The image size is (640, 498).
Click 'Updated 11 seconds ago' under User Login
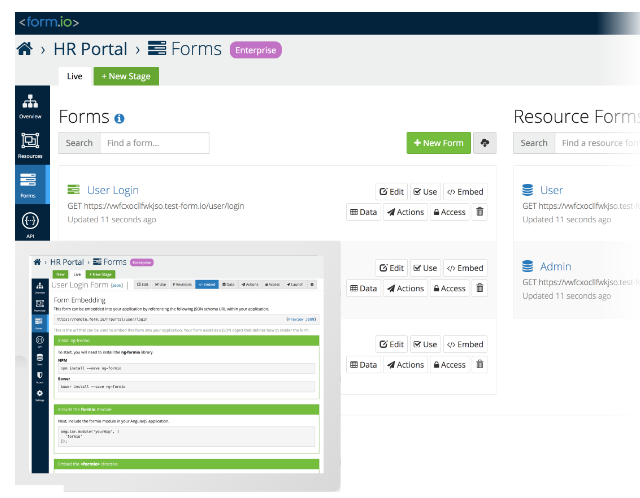coord(112,220)
